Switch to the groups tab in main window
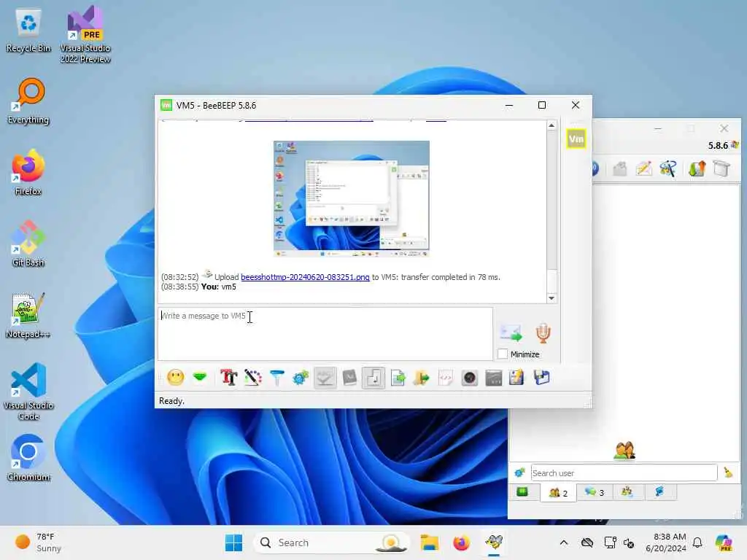 point(627,492)
